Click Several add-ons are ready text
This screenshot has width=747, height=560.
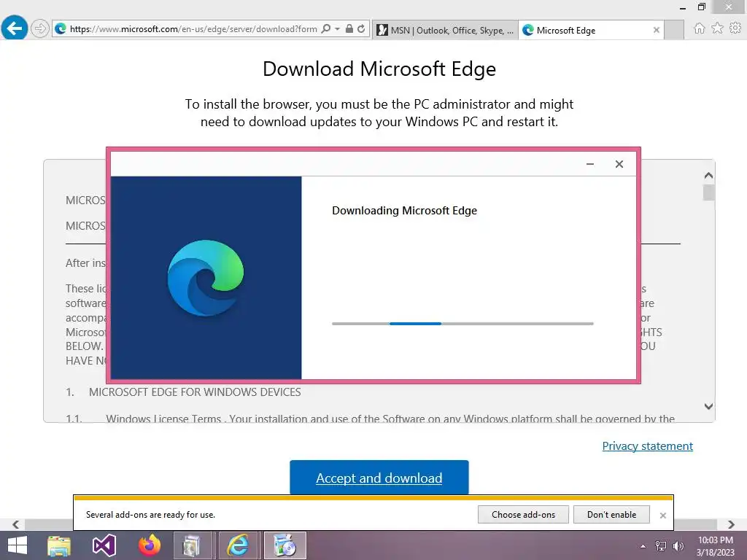pos(150,514)
